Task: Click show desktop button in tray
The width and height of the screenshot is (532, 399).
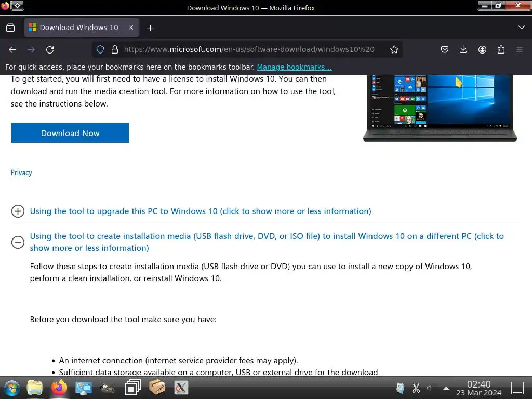Action: click(x=517, y=388)
